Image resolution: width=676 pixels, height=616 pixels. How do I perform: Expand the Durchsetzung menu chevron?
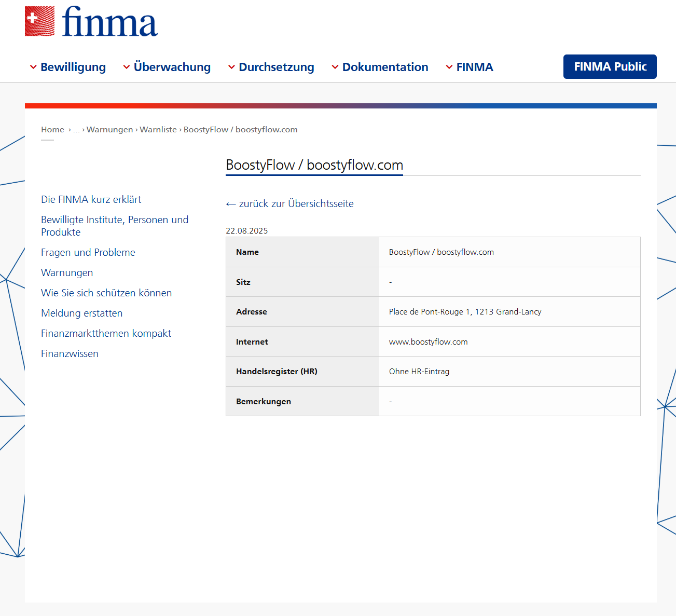point(231,67)
